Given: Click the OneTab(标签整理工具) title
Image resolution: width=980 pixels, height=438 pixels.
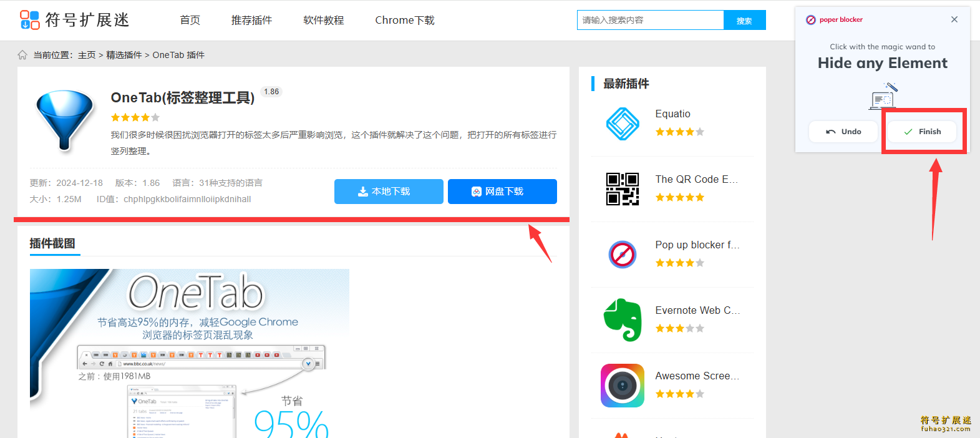Looking at the screenshot, I should coord(183,97).
